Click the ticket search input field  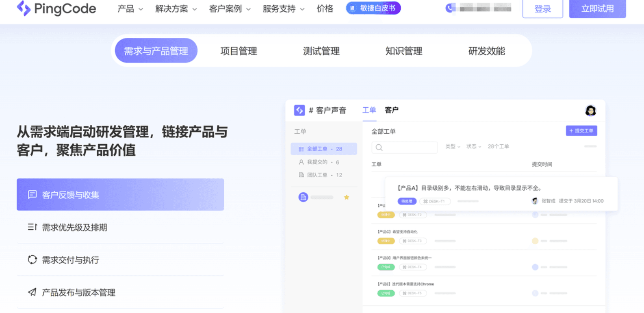404,148
